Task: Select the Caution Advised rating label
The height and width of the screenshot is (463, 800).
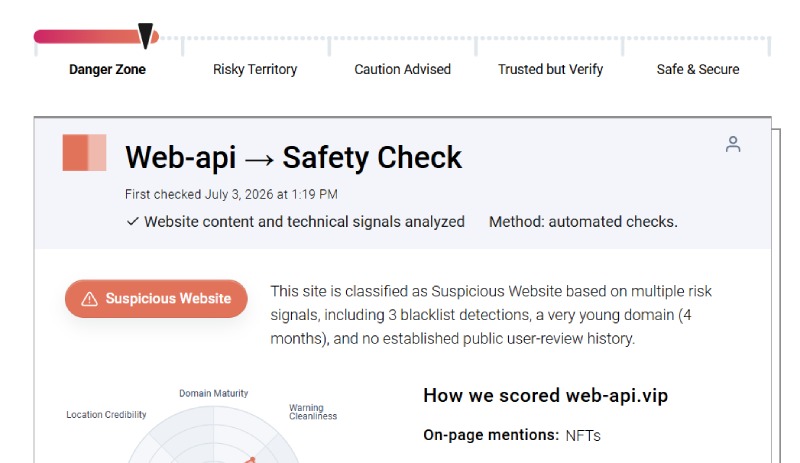Action: point(403,69)
